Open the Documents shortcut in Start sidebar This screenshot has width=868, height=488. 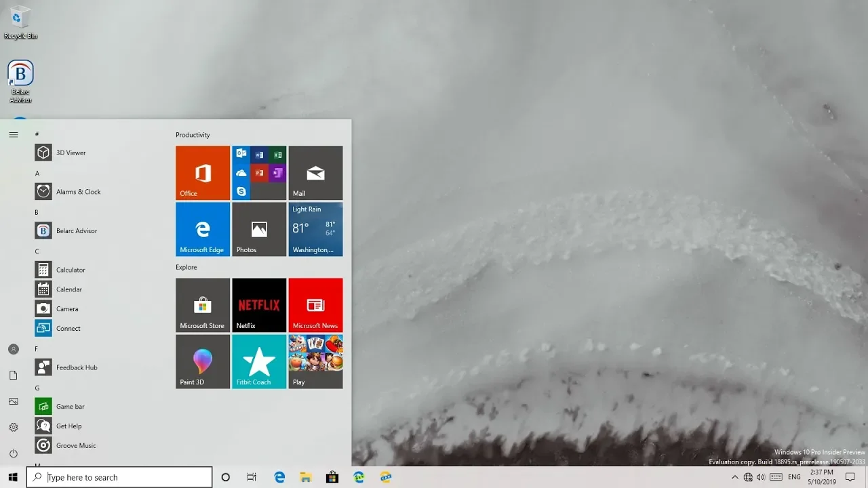[x=14, y=375]
